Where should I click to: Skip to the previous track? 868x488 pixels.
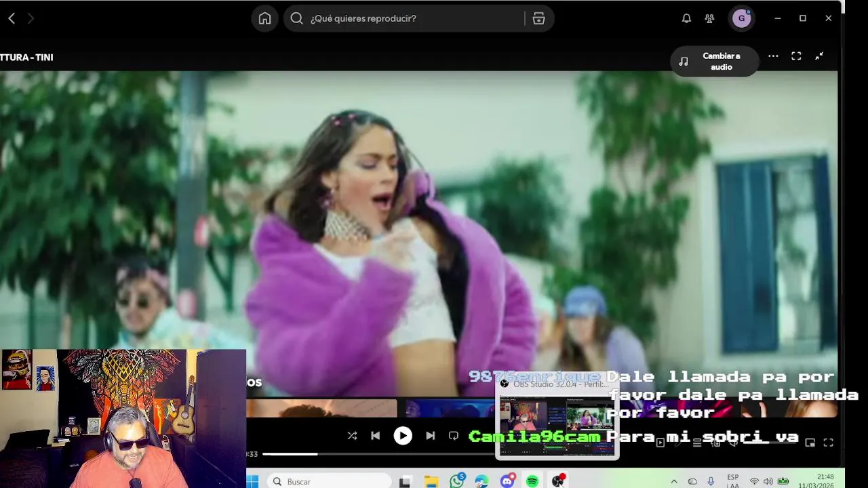click(x=376, y=436)
